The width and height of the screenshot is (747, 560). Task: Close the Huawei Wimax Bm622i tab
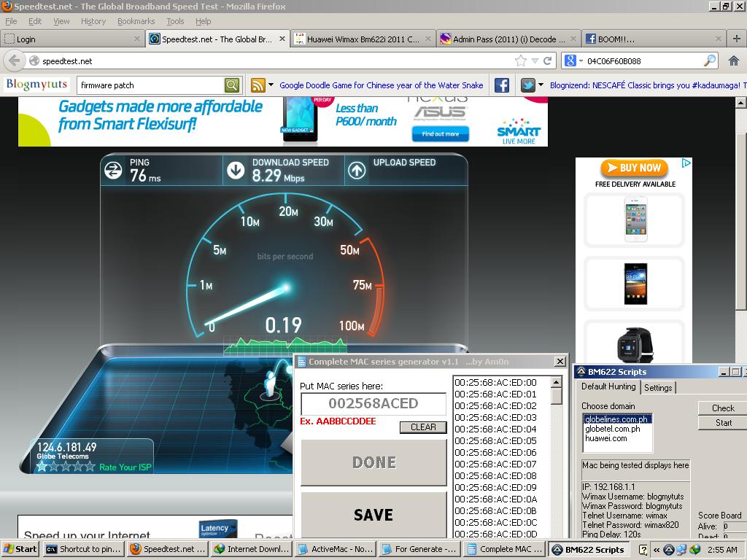point(427,39)
